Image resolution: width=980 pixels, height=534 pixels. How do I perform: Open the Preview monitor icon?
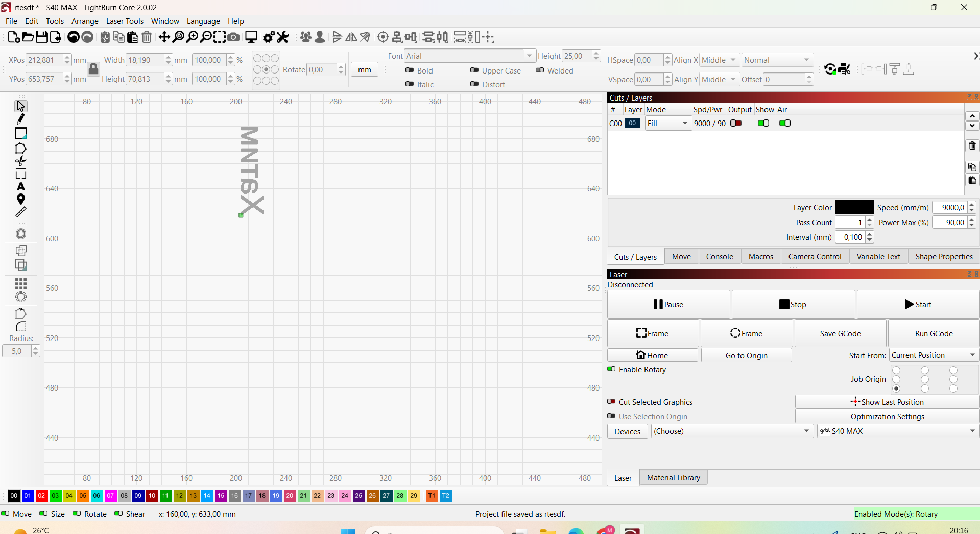pyautogui.click(x=251, y=37)
